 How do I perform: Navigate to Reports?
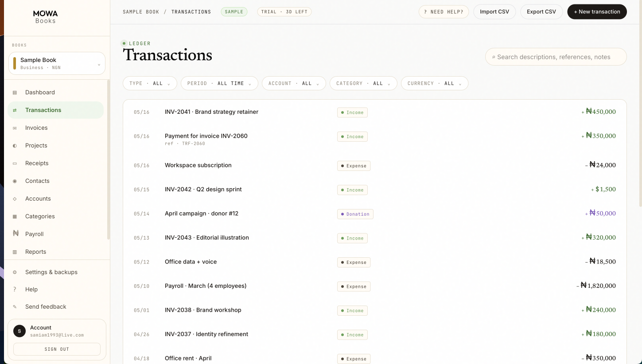pyautogui.click(x=55, y=252)
